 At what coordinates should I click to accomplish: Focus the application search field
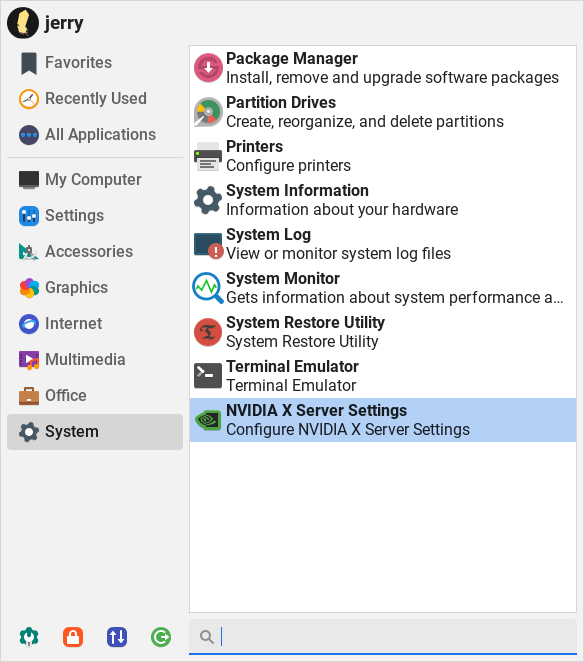pyautogui.click(x=383, y=637)
